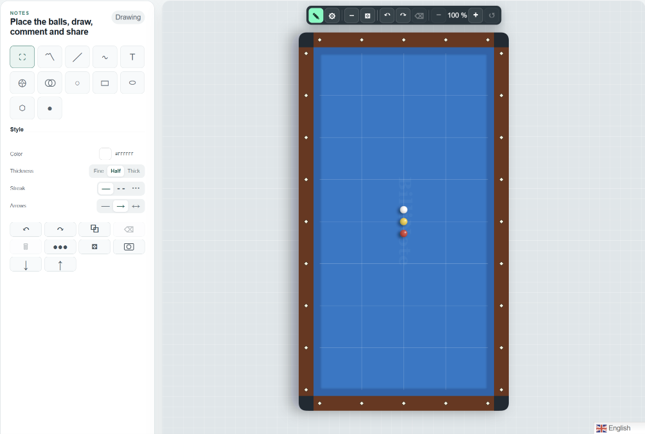Select the selection frame tool in the notes panel

pos(22,57)
